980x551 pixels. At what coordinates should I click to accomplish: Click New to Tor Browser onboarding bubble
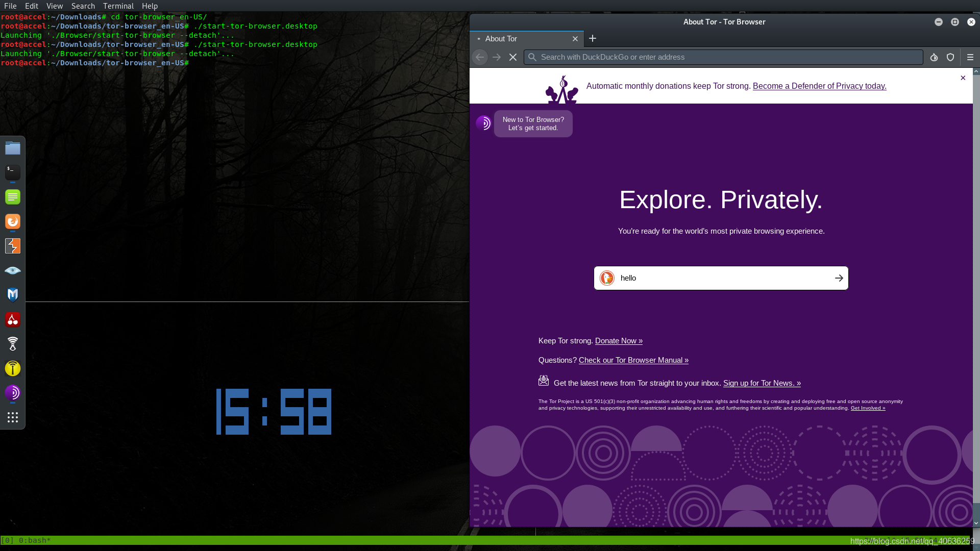(533, 123)
